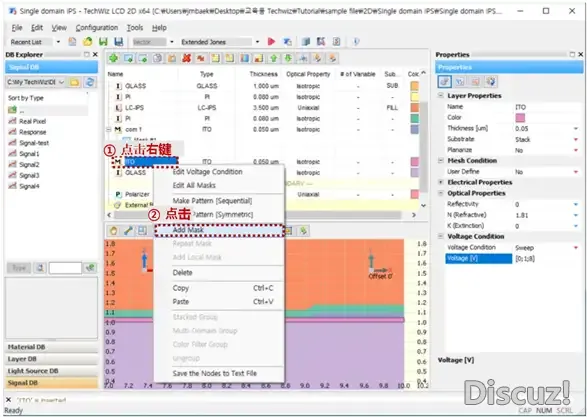
Task: Open the Planarize dropdown arrow
Action: click(575, 150)
